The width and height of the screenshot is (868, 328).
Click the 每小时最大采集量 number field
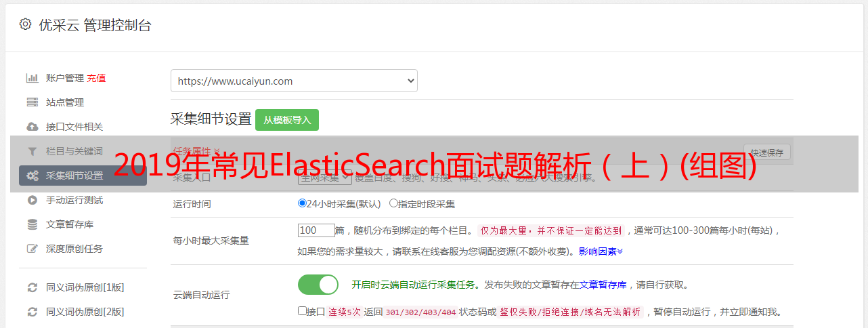(x=316, y=230)
